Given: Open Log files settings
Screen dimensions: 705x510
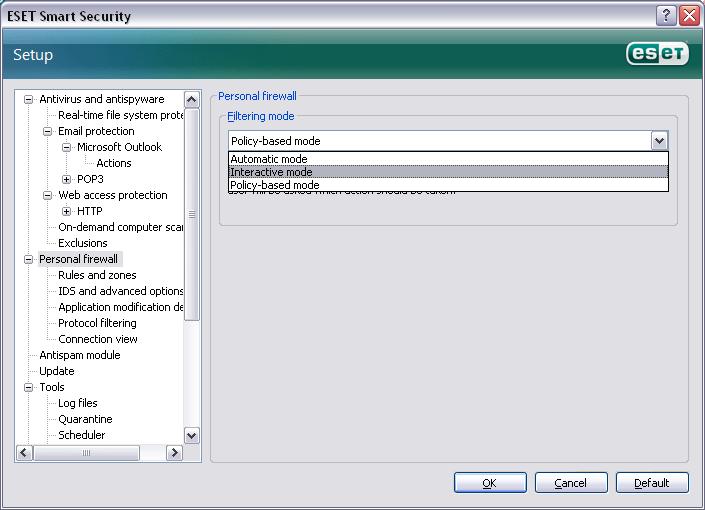Looking at the screenshot, I should [x=78, y=403].
